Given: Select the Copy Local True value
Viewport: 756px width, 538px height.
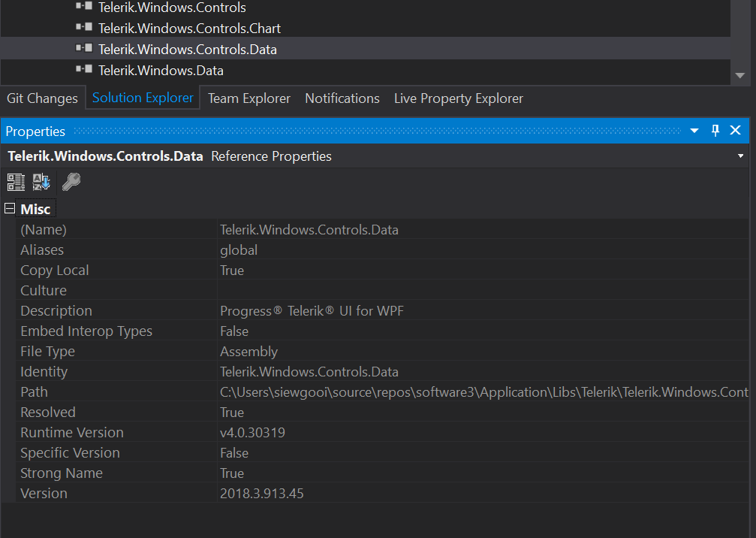Looking at the screenshot, I should click(232, 271).
